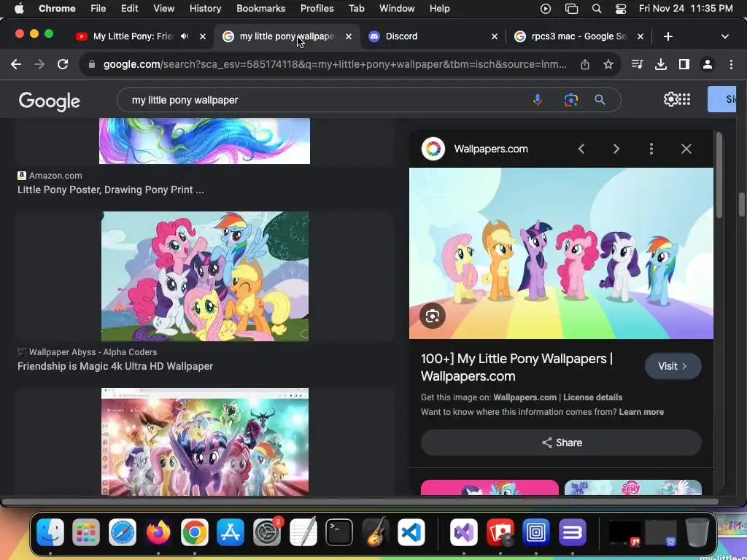The width and height of the screenshot is (747, 560).
Task: Close the rpcs3 mac tab
Action: pos(640,36)
